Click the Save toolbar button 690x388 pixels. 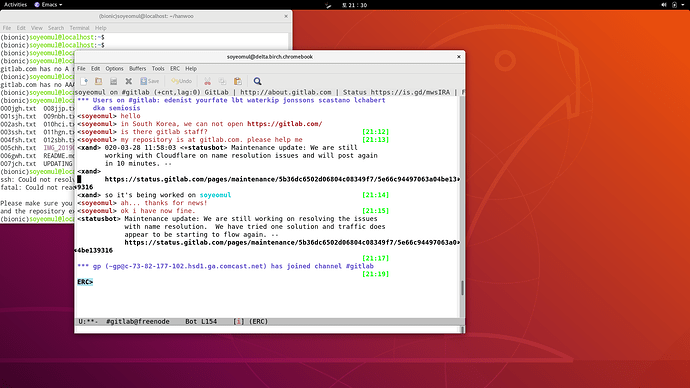tap(150, 81)
